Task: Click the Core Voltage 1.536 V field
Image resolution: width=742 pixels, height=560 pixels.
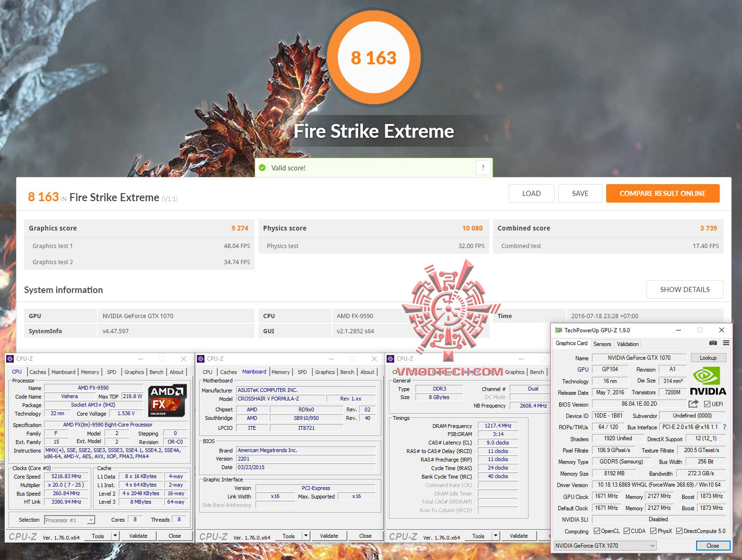Action: click(x=126, y=413)
